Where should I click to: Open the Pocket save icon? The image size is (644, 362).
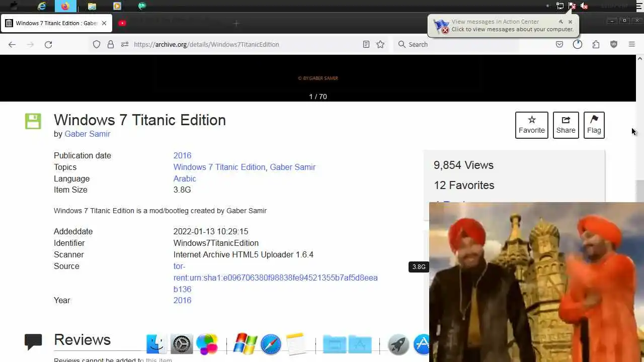pyautogui.click(x=559, y=44)
